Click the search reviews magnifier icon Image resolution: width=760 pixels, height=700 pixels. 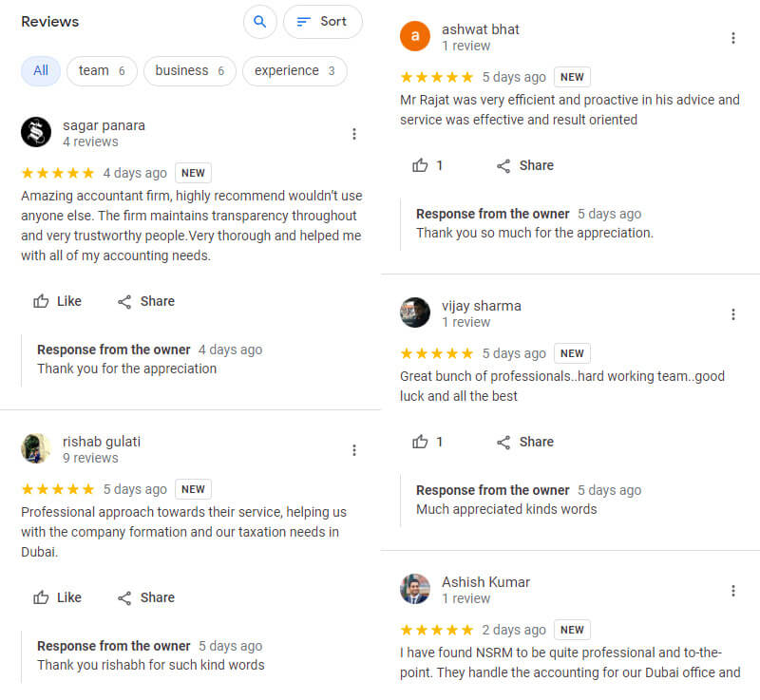tap(260, 22)
